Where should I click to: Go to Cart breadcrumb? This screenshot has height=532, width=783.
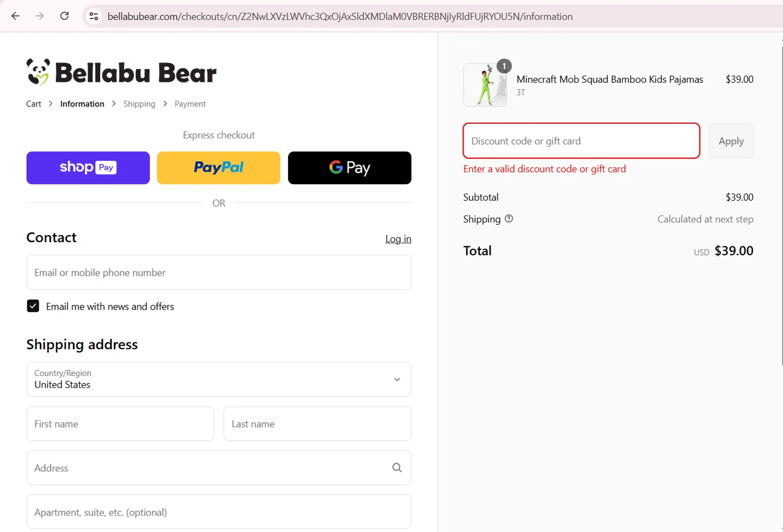(33, 104)
